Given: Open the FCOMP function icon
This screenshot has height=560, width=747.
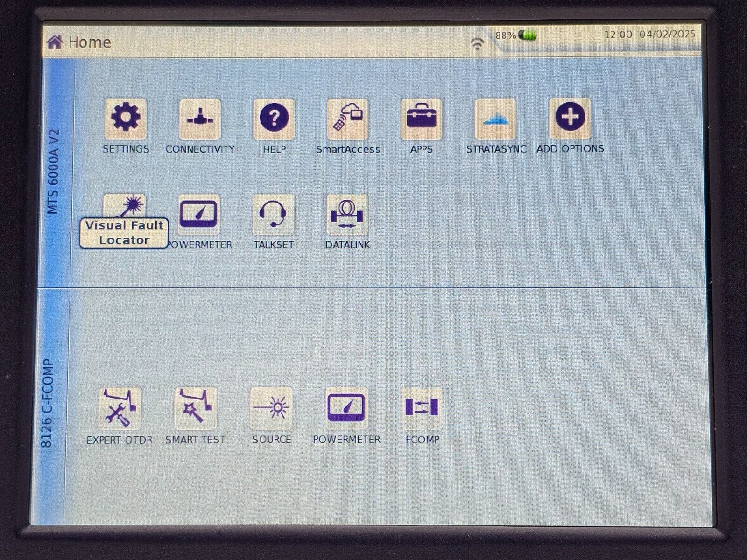Looking at the screenshot, I should (x=422, y=407).
